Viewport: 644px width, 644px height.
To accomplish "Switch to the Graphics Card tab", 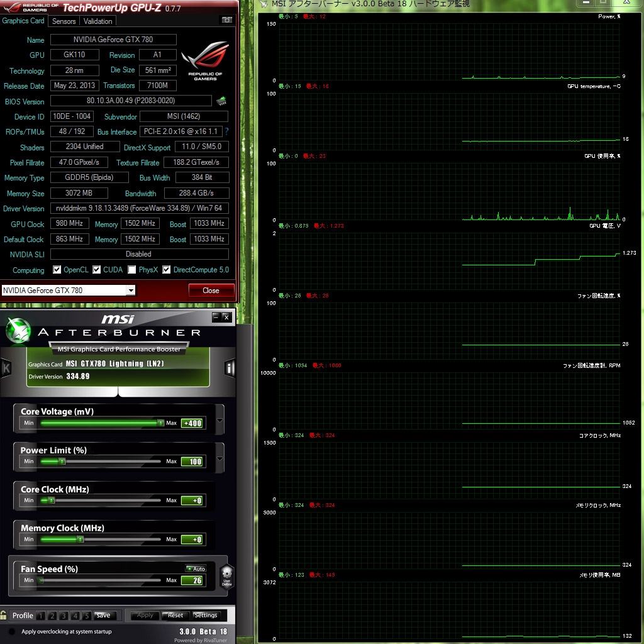I will [x=23, y=21].
